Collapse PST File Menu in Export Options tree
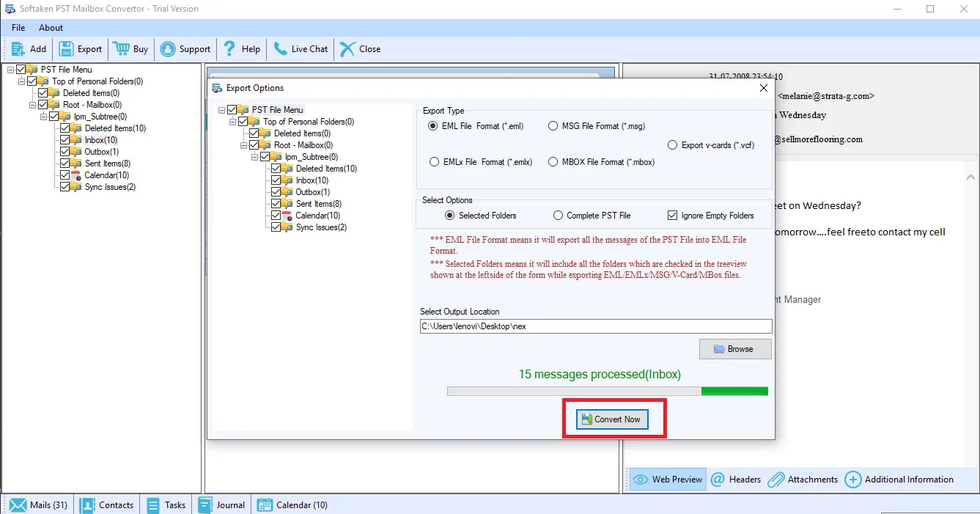 click(221, 110)
